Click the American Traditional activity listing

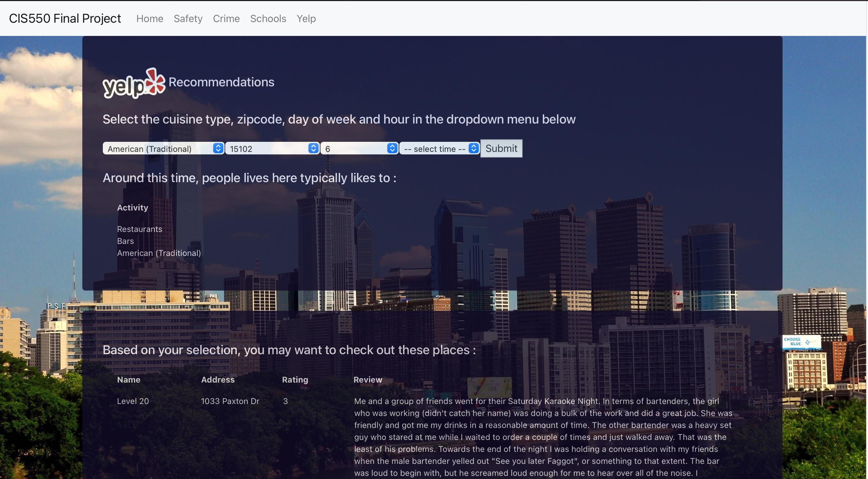[159, 252]
